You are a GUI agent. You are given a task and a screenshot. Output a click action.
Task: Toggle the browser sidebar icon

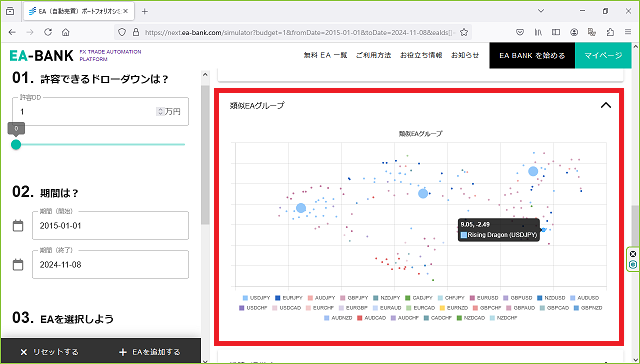pos(556,32)
